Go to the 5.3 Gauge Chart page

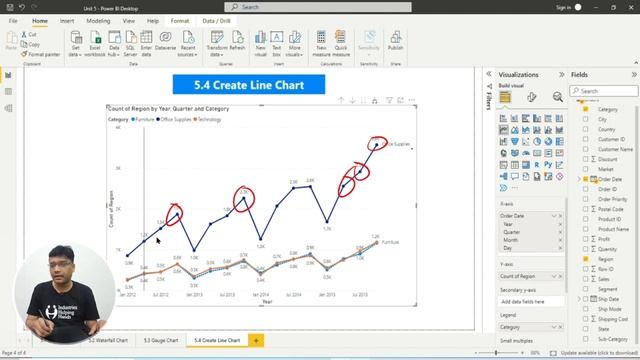tap(161, 340)
